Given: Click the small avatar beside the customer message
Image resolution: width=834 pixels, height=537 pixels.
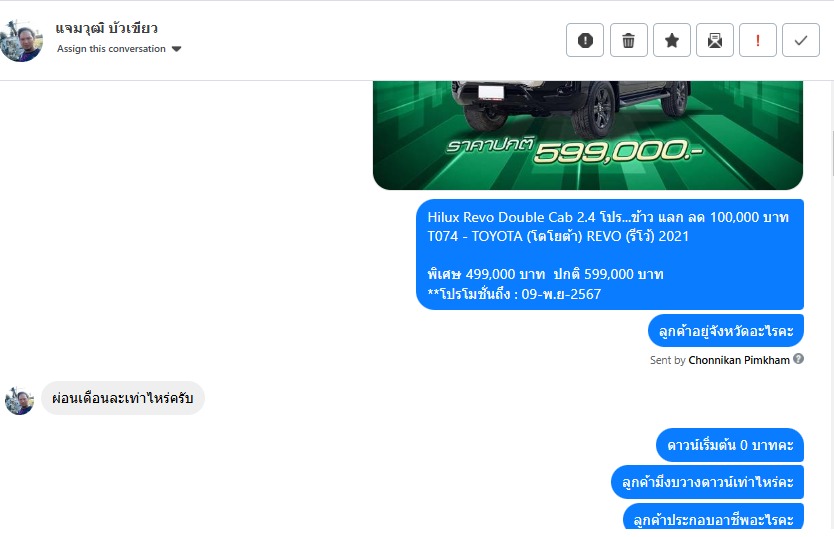Looking at the screenshot, I should pos(19,400).
